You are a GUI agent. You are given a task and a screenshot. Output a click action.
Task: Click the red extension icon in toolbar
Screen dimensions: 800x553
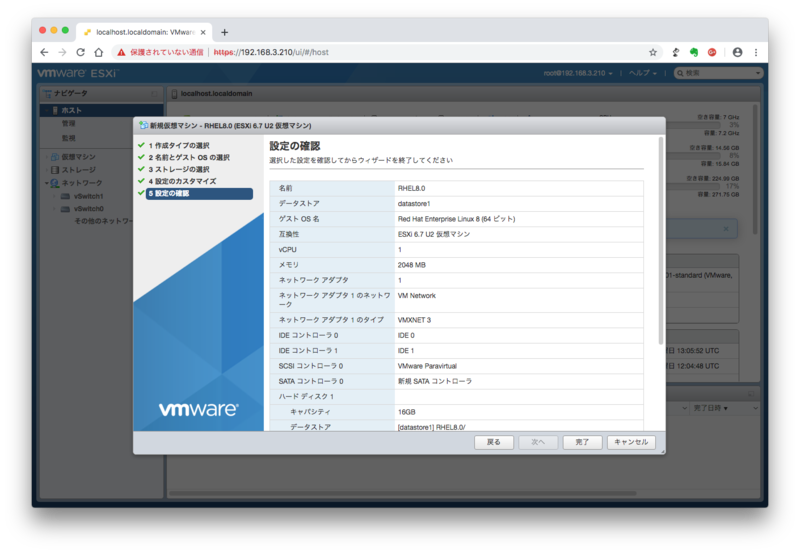[x=712, y=52]
